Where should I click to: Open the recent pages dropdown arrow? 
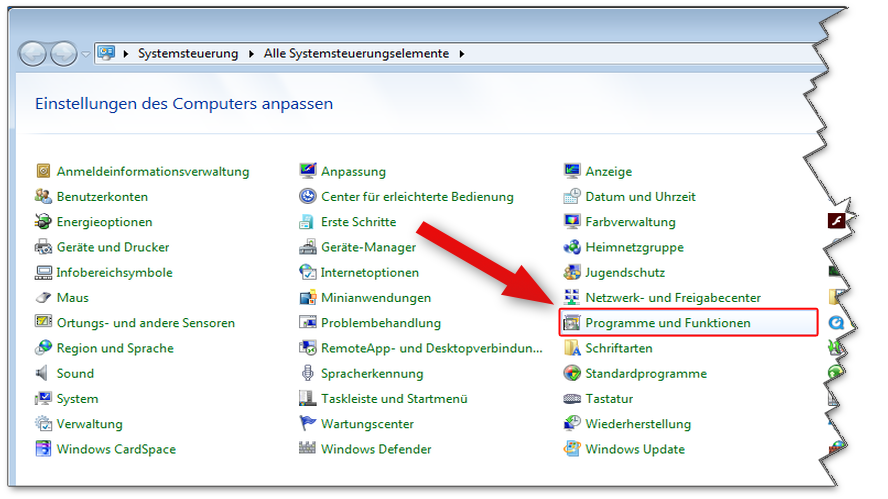tap(86, 54)
